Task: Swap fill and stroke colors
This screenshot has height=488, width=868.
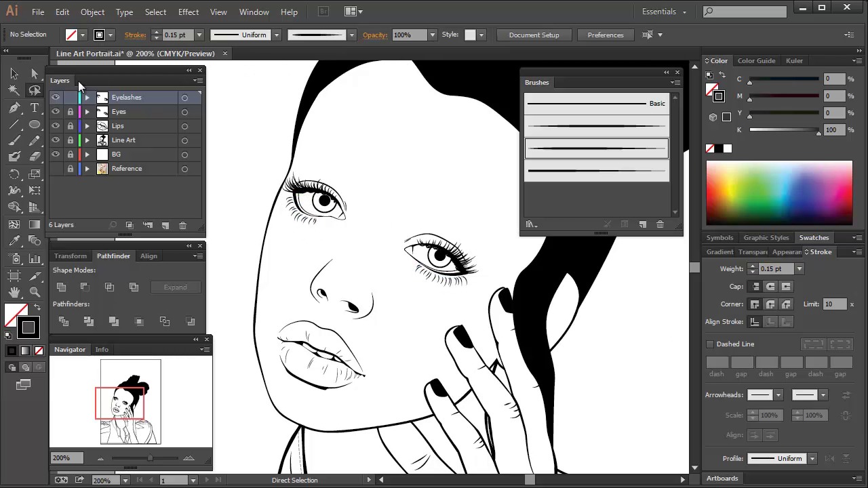Action: coord(37,308)
